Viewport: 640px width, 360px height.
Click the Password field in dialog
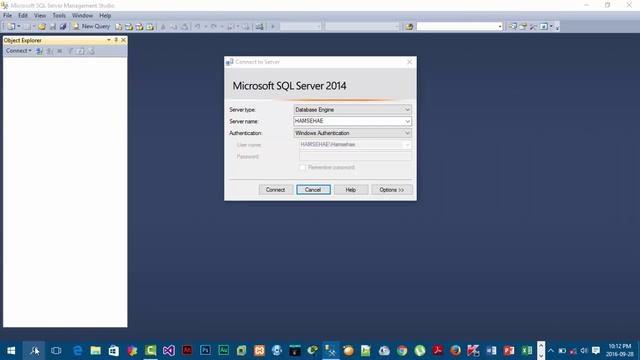[355, 156]
